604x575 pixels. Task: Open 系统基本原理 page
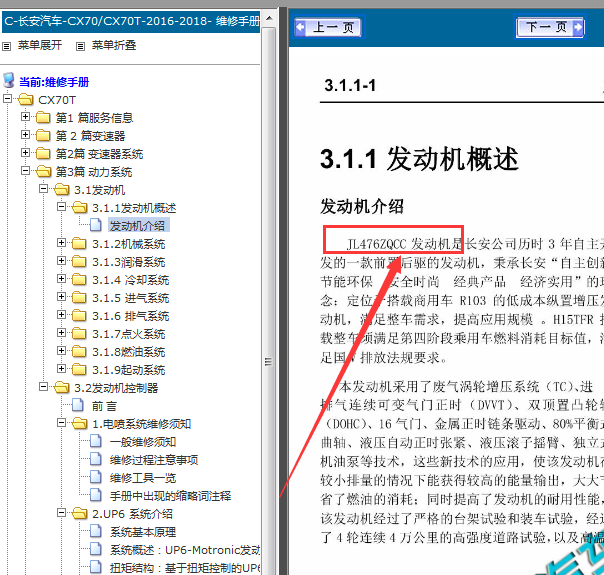[143, 532]
